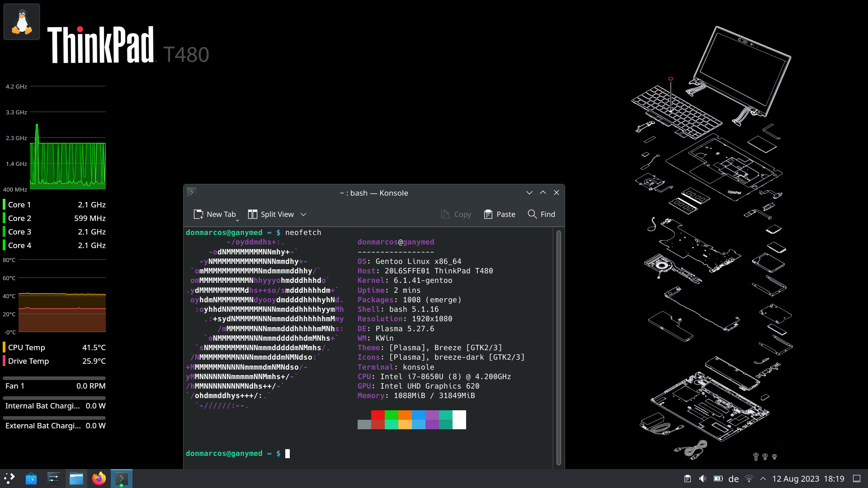Switch keyboard layout via 'de' indicator
868x488 pixels.
coord(734,479)
